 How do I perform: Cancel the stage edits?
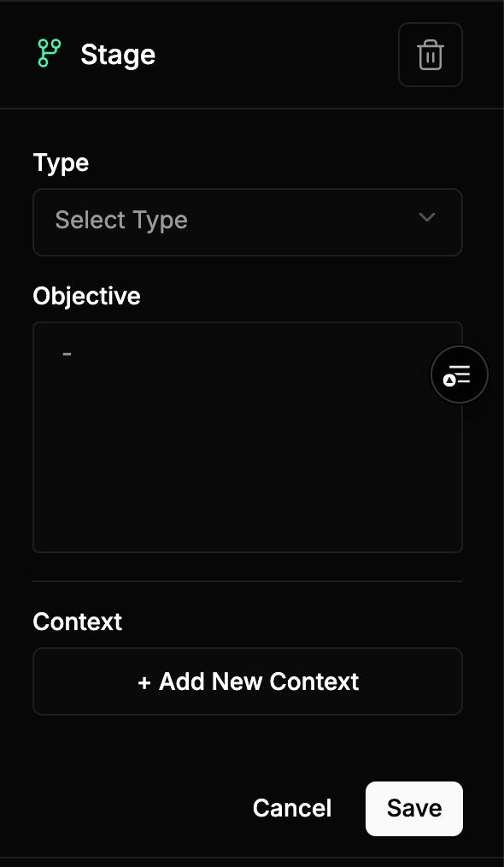[292, 808]
